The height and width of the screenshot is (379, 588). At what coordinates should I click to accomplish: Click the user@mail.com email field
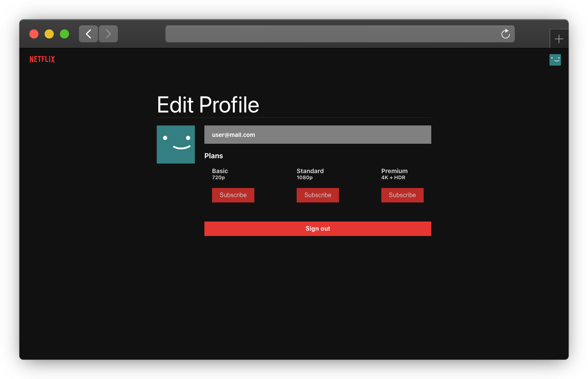tap(318, 135)
